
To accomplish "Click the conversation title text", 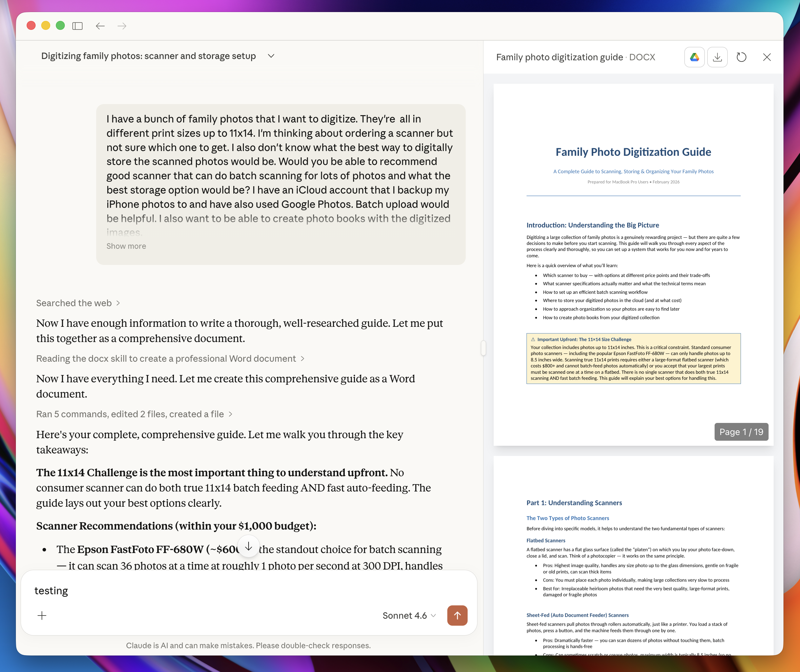I will [148, 56].
